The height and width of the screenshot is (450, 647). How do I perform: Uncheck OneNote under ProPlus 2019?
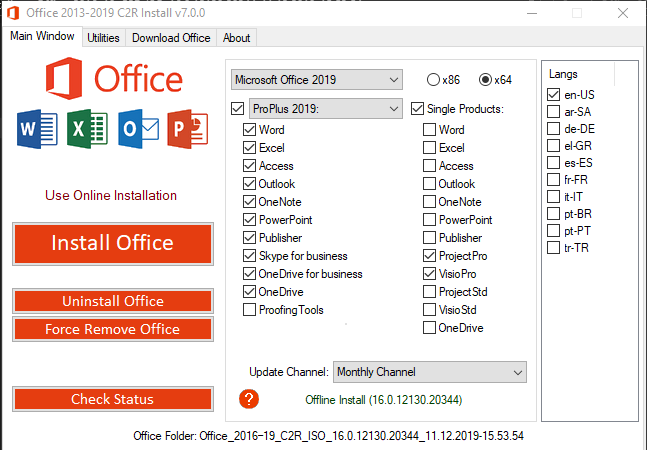tap(250, 202)
